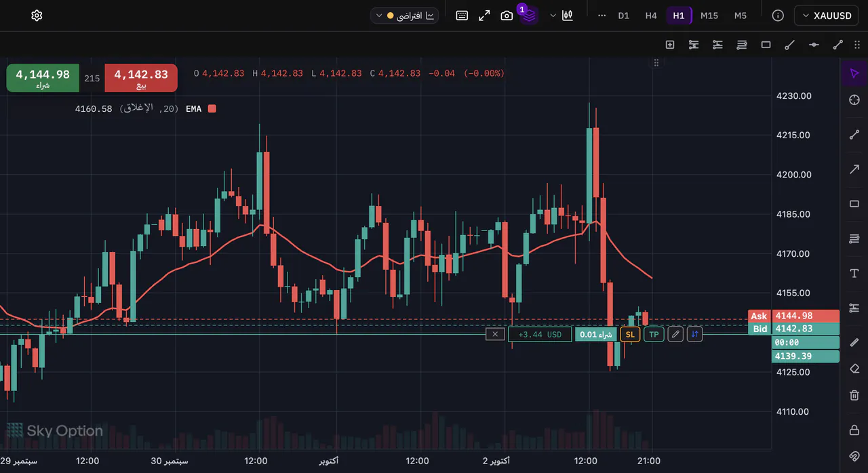The width and height of the screenshot is (868, 473).
Task: Click the 0.01 buy position tag
Action: (x=596, y=334)
